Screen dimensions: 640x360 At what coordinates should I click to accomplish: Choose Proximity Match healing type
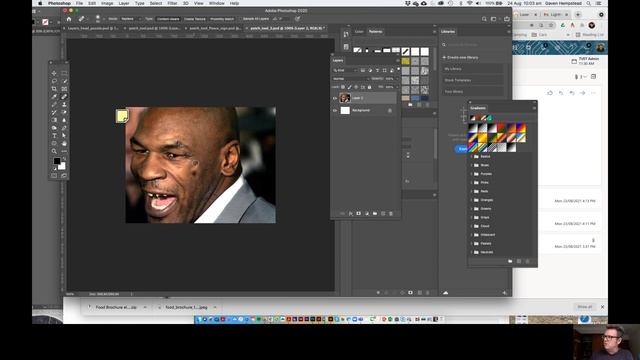pyautogui.click(x=222, y=19)
